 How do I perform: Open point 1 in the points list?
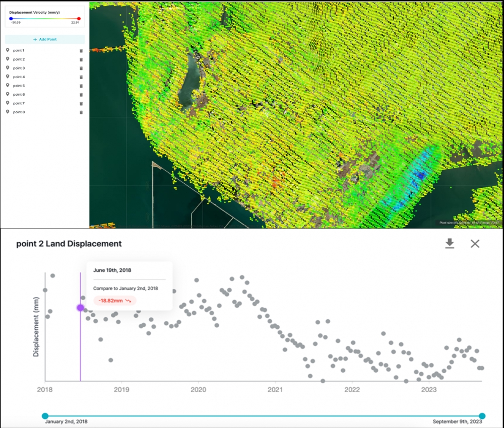(x=19, y=50)
